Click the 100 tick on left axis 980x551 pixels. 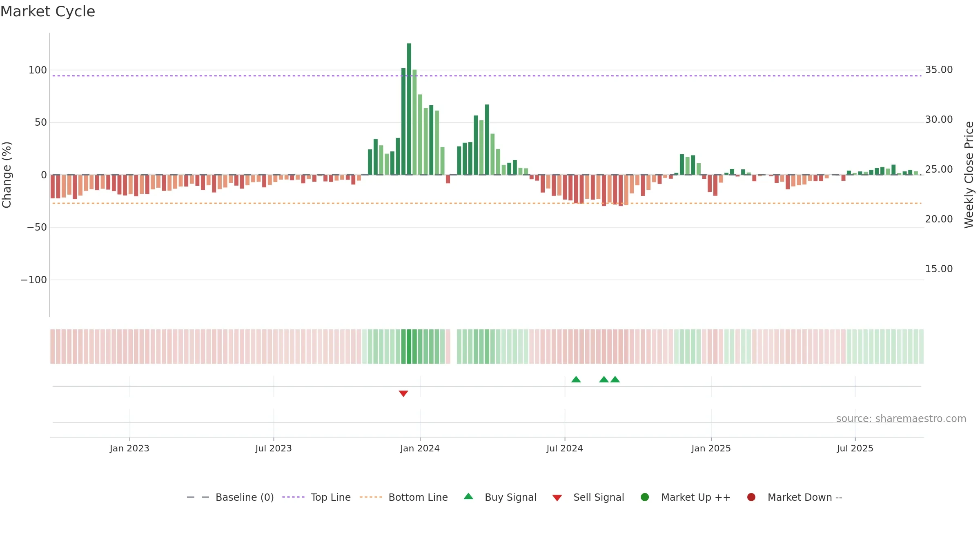[38, 70]
